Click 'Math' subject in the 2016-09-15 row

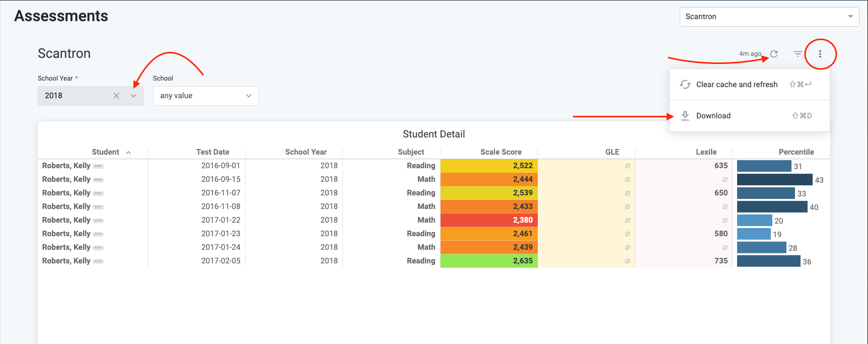(426, 179)
